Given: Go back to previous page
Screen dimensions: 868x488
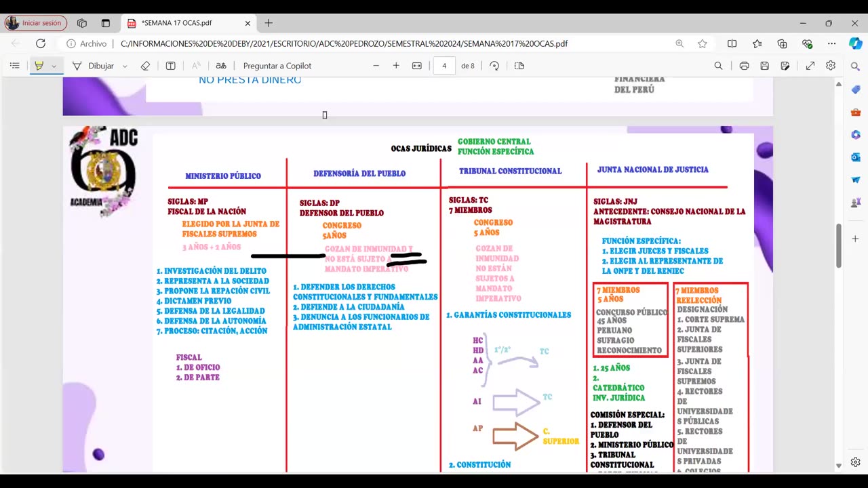Looking at the screenshot, I should (x=16, y=43).
